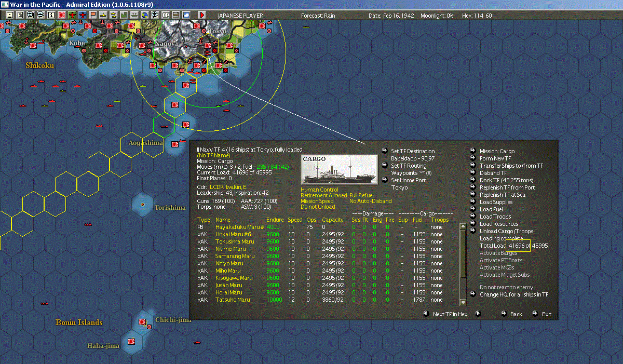Toggle Retirement Allowed setting
This screenshot has width=623, height=364.
[323, 196]
